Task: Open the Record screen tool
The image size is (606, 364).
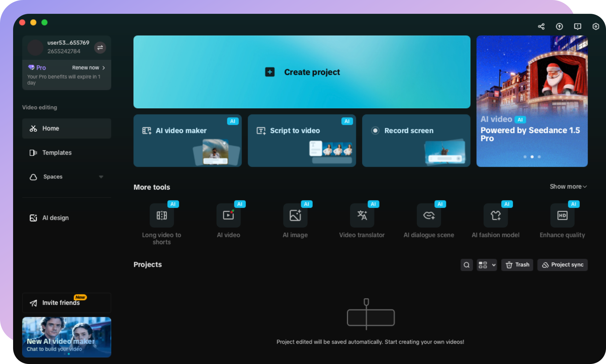Action: (416, 141)
